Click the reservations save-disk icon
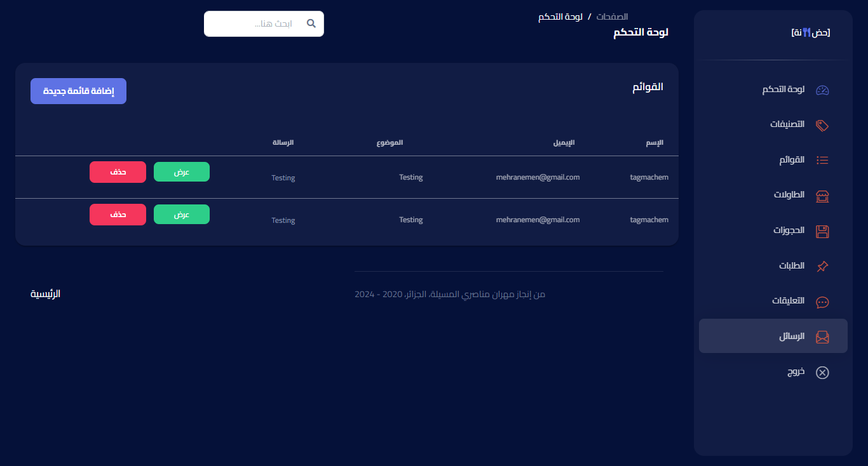 pos(822,231)
